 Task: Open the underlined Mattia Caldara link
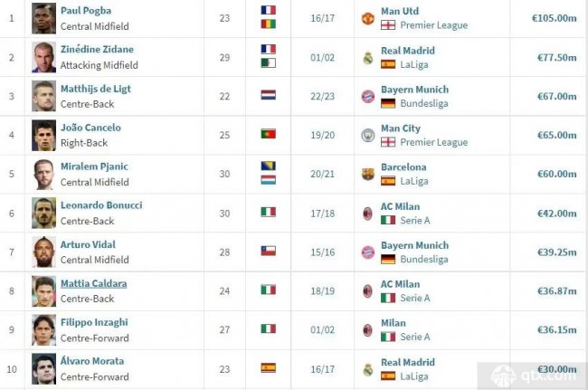pos(94,283)
